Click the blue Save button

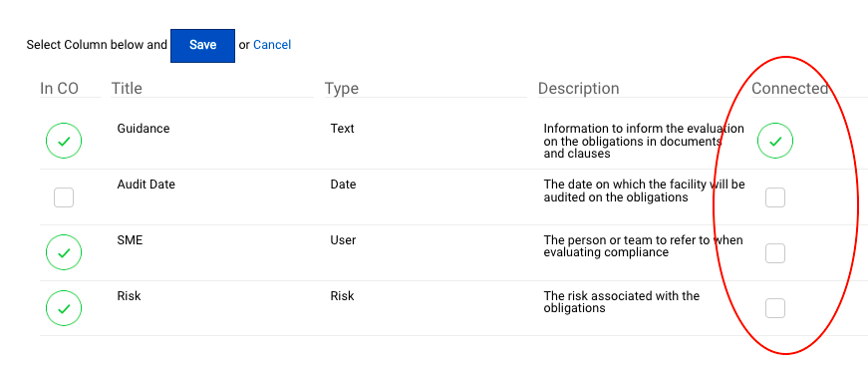coord(202,46)
